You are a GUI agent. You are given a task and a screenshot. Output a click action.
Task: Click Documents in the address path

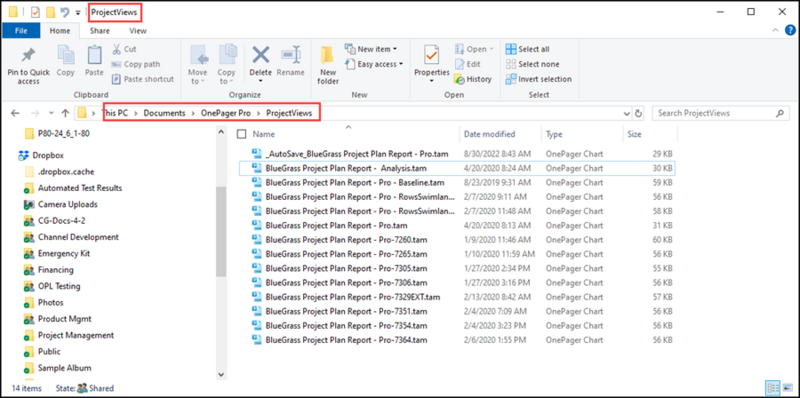[x=164, y=113]
